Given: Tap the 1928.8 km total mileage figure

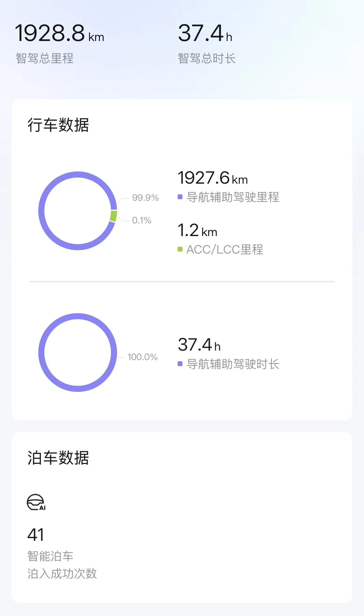Looking at the screenshot, I should (x=59, y=34).
